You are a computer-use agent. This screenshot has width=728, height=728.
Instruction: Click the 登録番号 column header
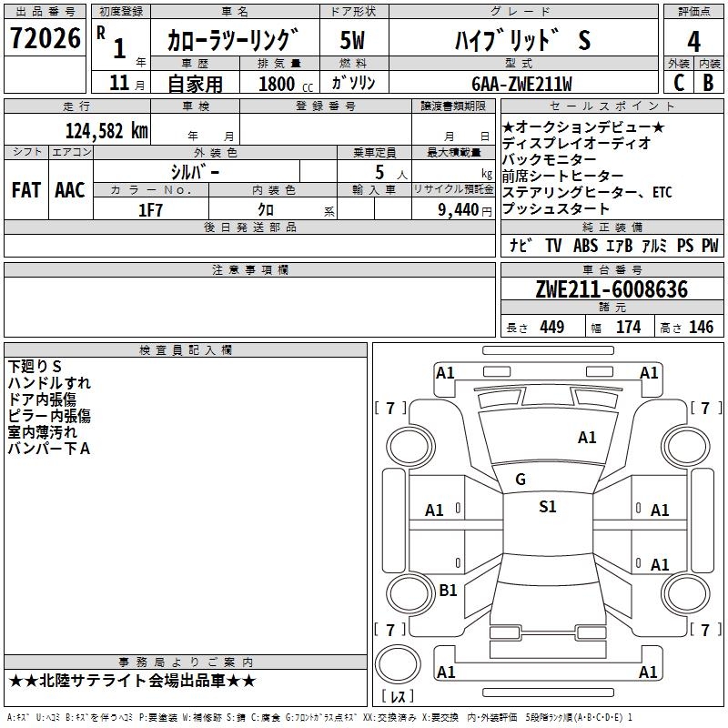click(326, 106)
